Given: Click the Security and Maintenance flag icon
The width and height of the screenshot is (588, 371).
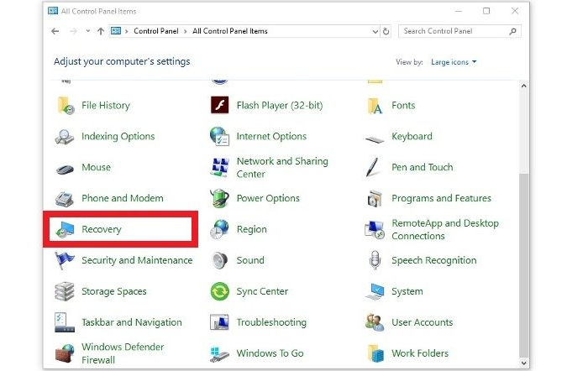Looking at the screenshot, I should coord(64,260).
